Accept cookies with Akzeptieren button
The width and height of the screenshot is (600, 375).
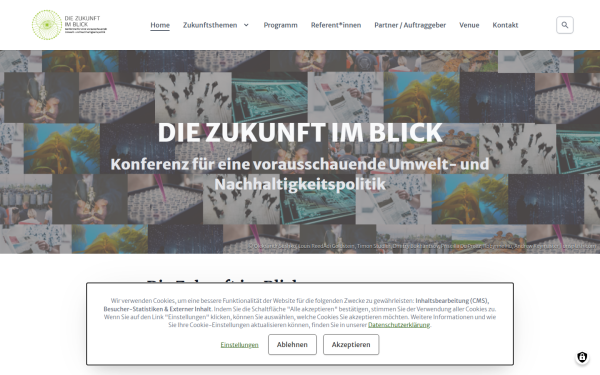click(x=351, y=344)
